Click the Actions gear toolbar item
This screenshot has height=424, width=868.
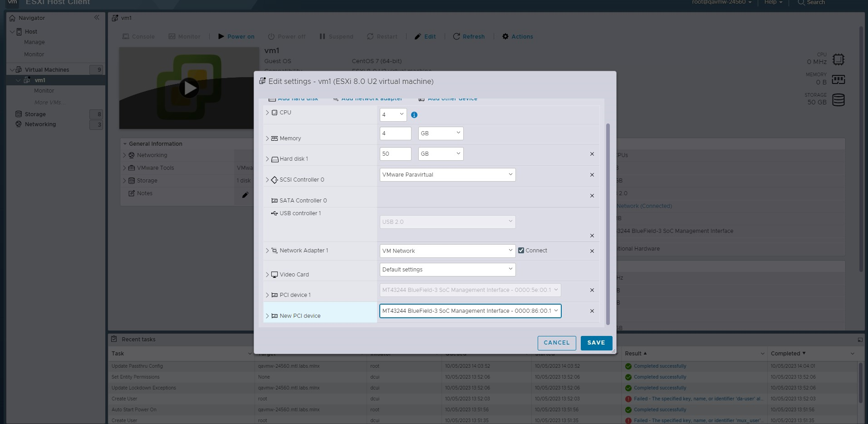517,36
